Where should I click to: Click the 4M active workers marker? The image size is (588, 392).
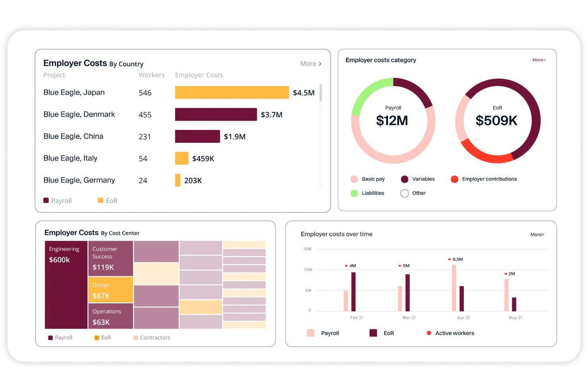[x=346, y=266]
